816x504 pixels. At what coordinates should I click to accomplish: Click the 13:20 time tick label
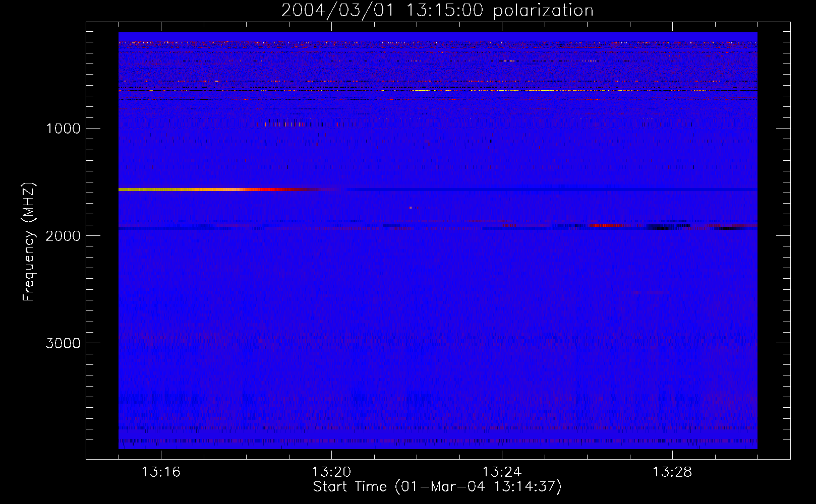coord(331,472)
